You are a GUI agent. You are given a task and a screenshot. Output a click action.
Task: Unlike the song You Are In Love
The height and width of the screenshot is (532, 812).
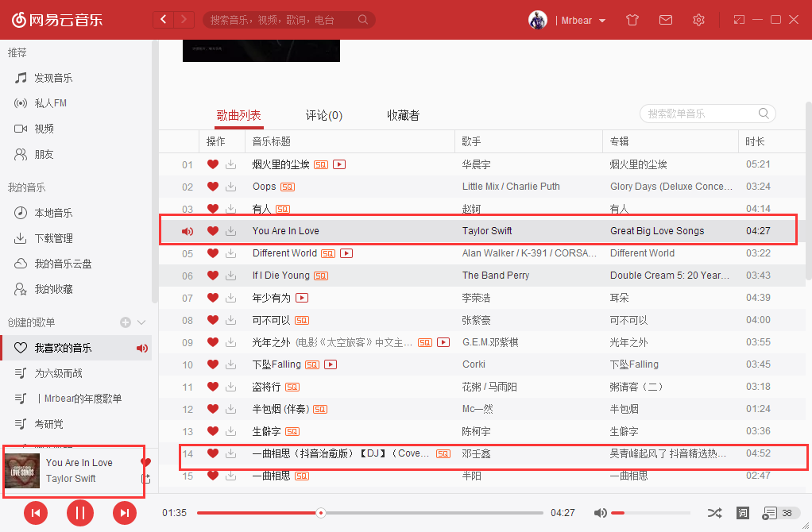point(212,231)
